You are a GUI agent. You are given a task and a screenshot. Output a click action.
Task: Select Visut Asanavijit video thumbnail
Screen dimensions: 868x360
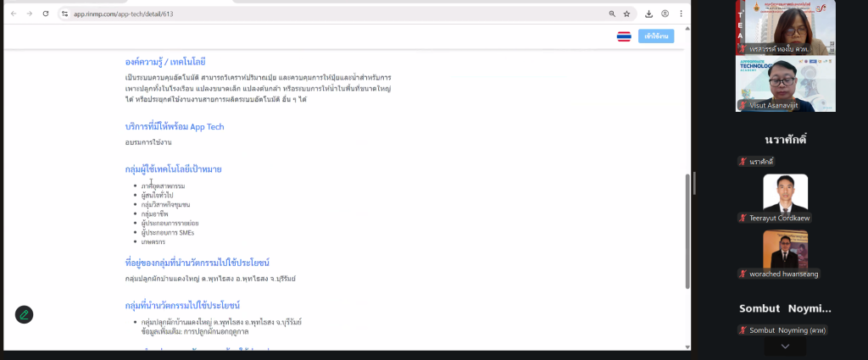coord(785,83)
